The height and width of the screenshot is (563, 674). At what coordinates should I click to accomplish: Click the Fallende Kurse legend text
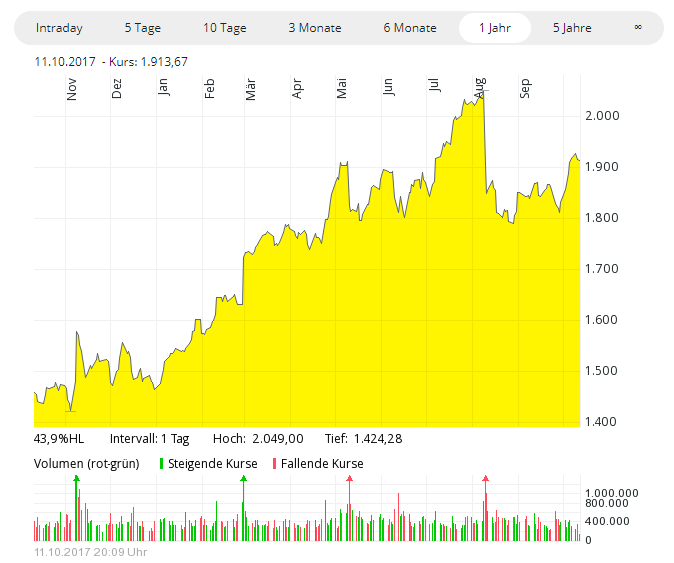[322, 464]
